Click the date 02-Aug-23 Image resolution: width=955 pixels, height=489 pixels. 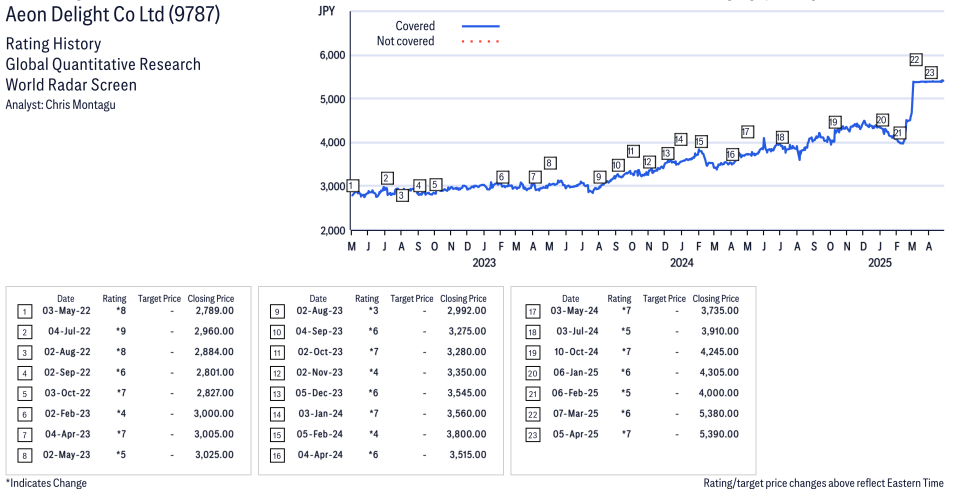pyautogui.click(x=319, y=311)
